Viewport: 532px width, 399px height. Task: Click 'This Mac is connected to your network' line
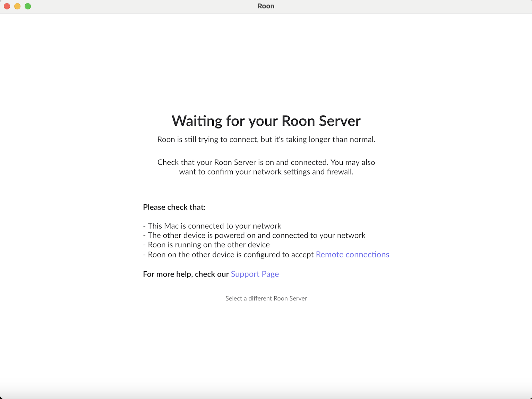pyautogui.click(x=212, y=226)
